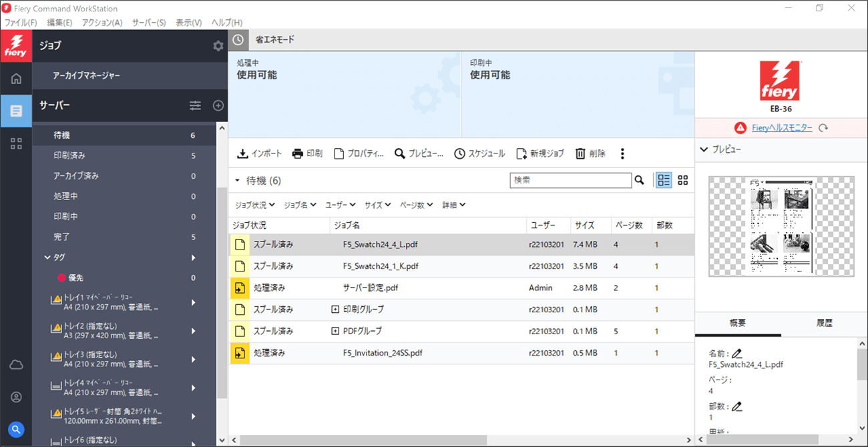Click the Home icon in left sidebar
Image resolution: width=868 pixels, height=447 pixels.
point(16,79)
